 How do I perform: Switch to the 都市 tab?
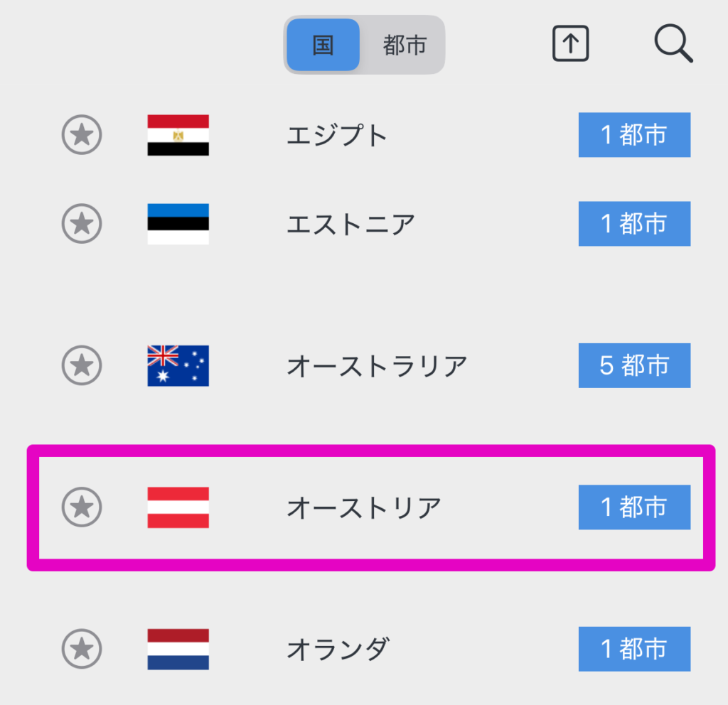point(403,44)
